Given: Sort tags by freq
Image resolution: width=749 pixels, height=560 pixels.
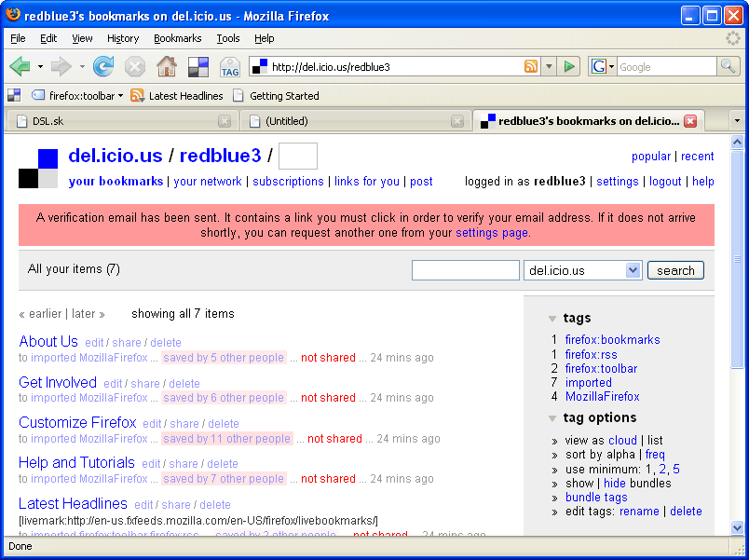Looking at the screenshot, I should [x=655, y=455].
